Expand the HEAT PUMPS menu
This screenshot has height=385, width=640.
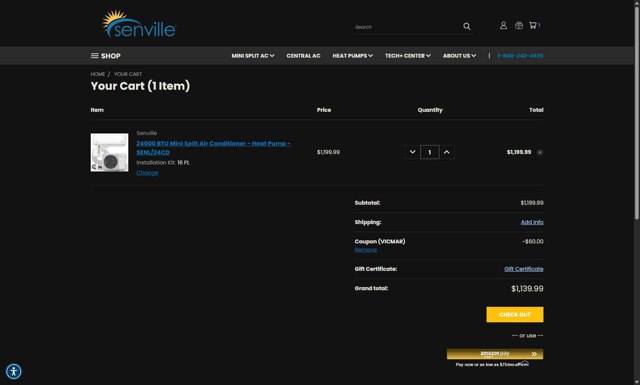tap(352, 56)
